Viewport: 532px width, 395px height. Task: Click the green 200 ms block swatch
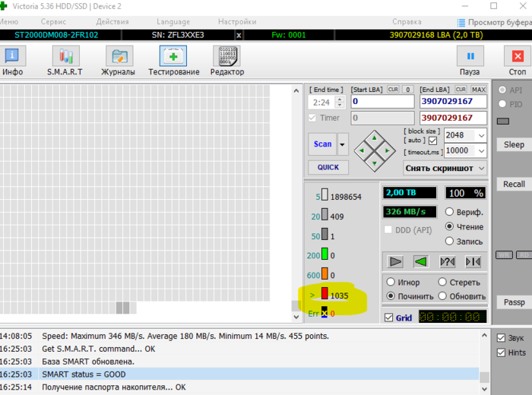325,254
